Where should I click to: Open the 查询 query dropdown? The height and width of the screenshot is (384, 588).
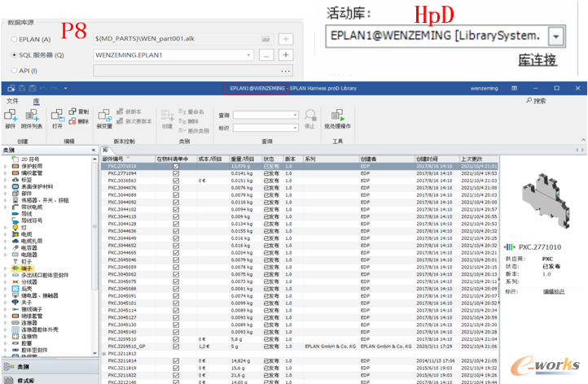point(295,115)
